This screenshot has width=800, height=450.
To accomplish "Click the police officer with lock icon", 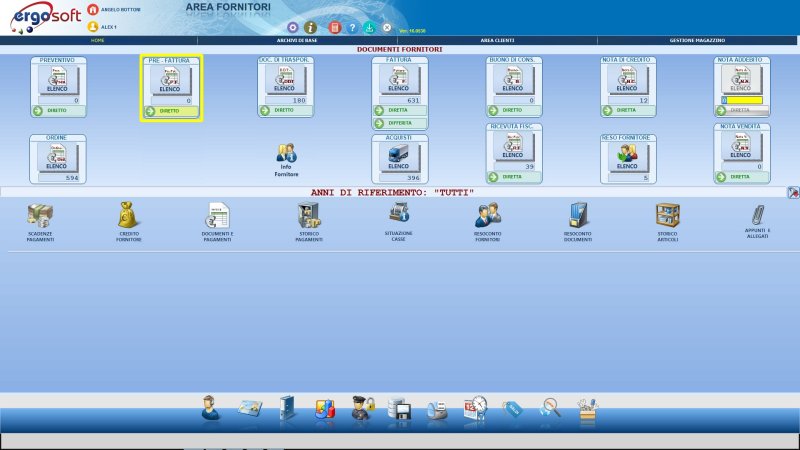I will point(363,408).
